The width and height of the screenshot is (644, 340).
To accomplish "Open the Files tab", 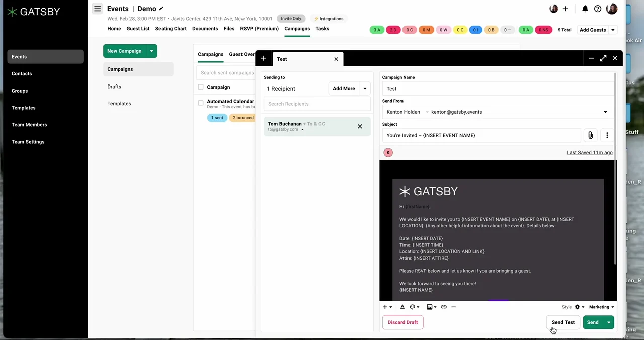I will pos(229,29).
